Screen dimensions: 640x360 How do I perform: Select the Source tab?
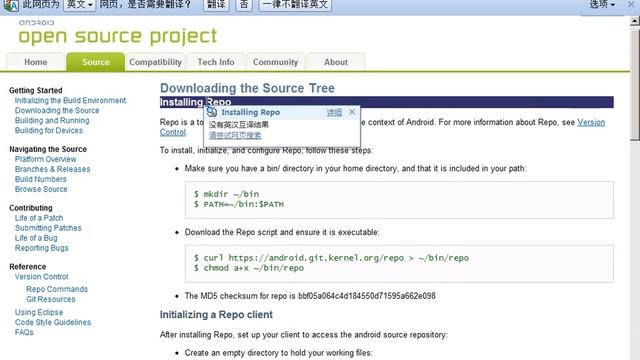96,62
